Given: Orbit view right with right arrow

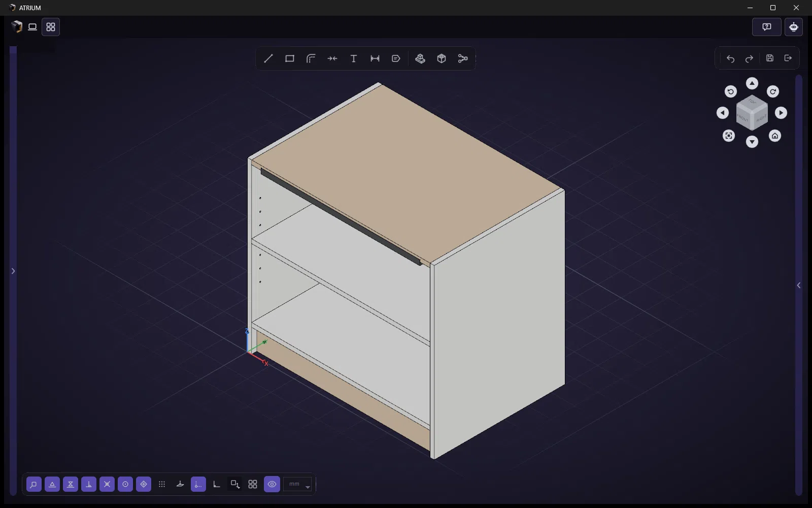Looking at the screenshot, I should tap(781, 113).
